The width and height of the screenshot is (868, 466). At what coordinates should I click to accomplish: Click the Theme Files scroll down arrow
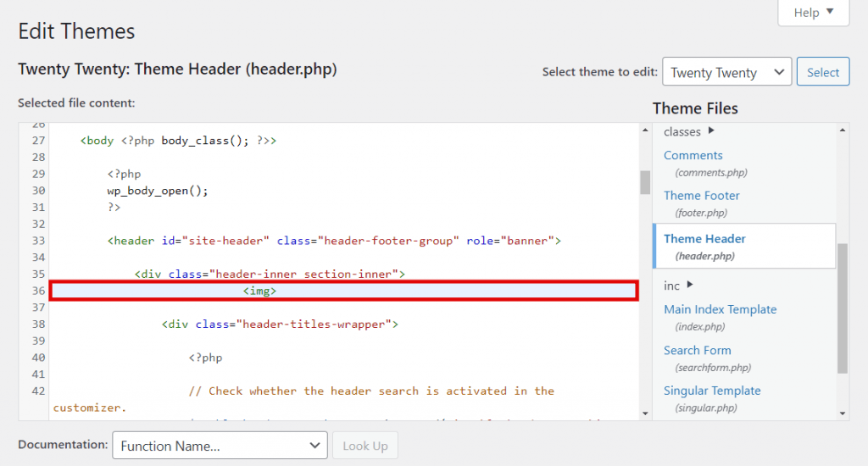pos(843,413)
